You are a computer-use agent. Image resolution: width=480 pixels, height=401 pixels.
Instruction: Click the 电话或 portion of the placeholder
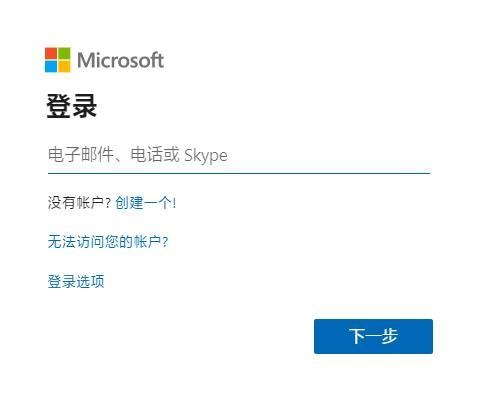click(155, 155)
